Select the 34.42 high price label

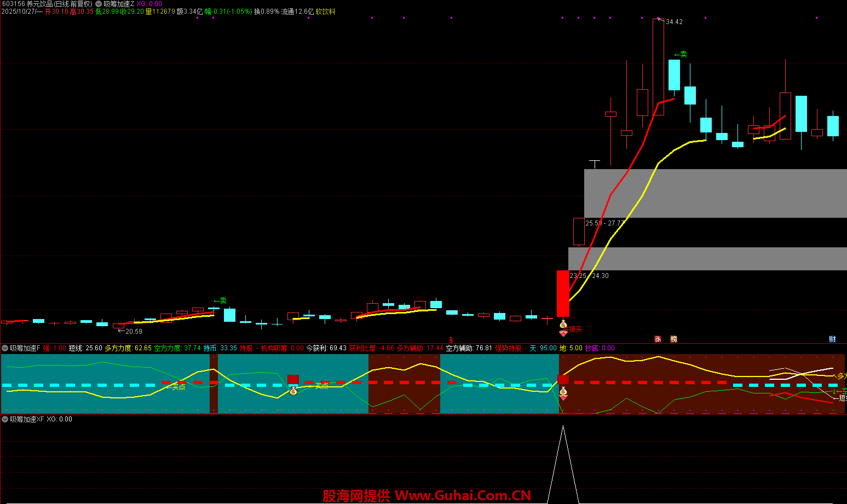[x=674, y=22]
